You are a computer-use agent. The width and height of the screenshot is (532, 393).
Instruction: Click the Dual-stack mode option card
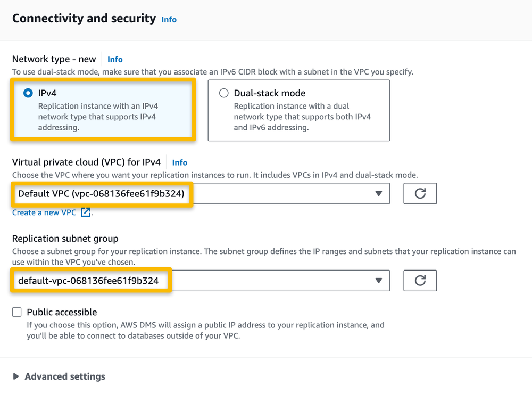pyautogui.click(x=298, y=110)
